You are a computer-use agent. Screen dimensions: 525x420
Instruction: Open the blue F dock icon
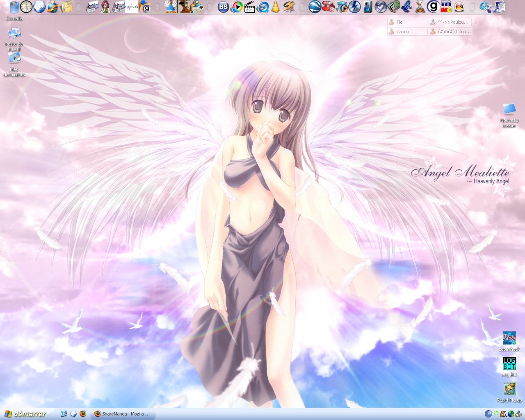pyautogui.click(x=394, y=7)
